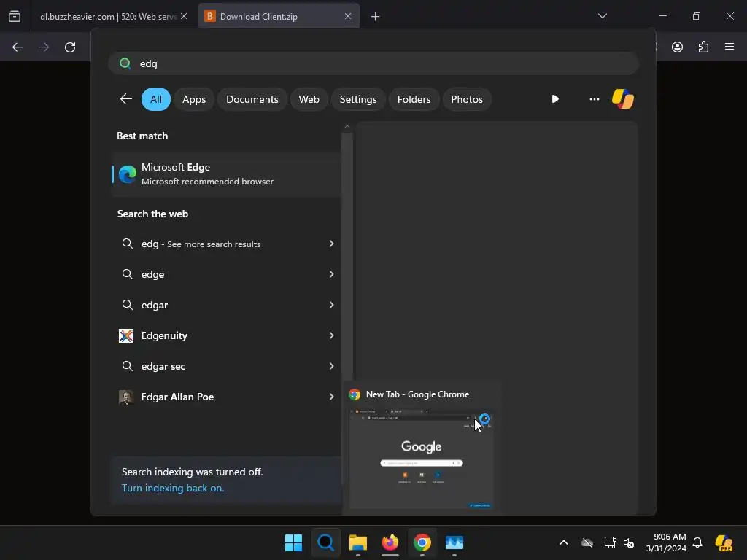Viewport: 747px width, 560px height.
Task: Open the list all tabs chevron
Action: (x=603, y=16)
